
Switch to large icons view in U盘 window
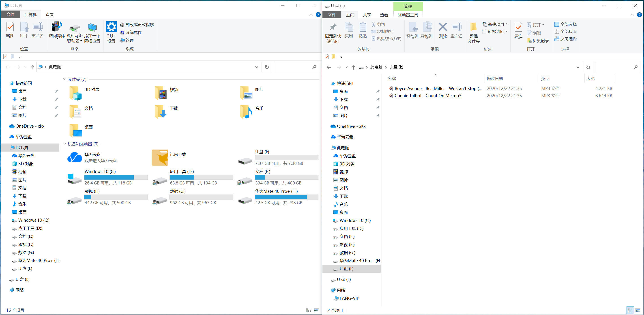point(638,311)
